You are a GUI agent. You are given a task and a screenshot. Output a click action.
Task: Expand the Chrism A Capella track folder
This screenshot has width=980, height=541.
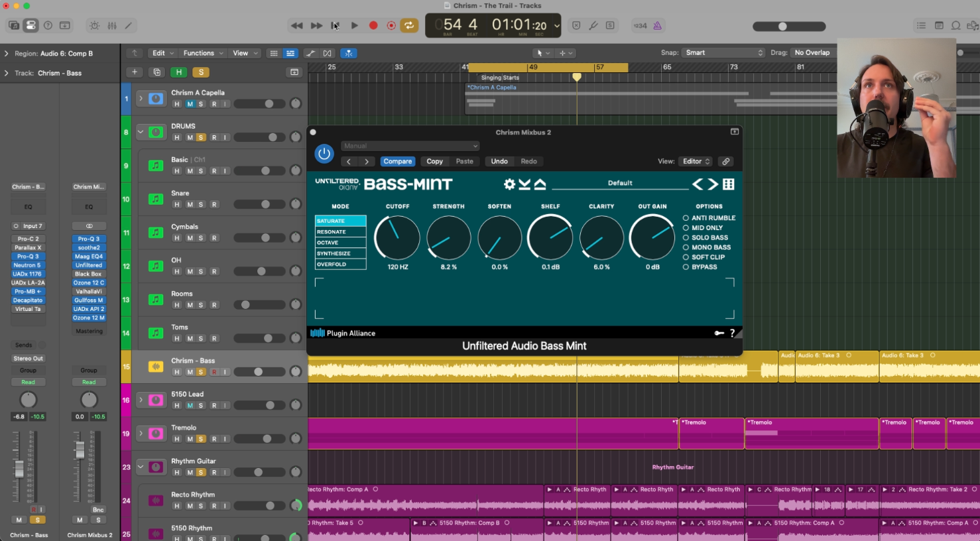click(x=141, y=99)
